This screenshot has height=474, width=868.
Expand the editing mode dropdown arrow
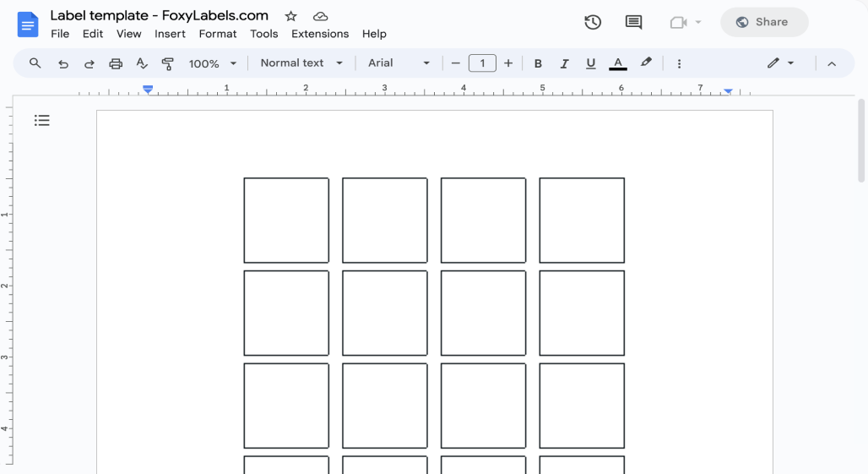tap(791, 63)
